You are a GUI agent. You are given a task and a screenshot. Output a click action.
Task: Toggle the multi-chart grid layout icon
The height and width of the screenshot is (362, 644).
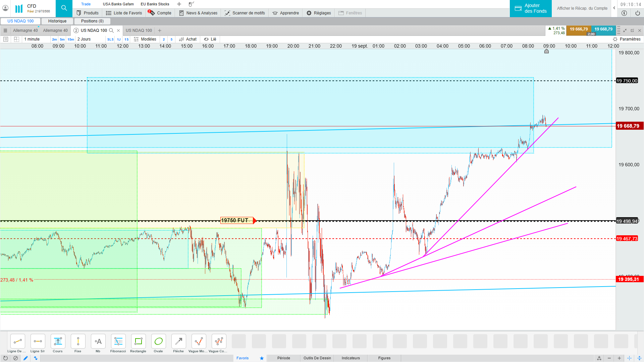click(x=16, y=39)
